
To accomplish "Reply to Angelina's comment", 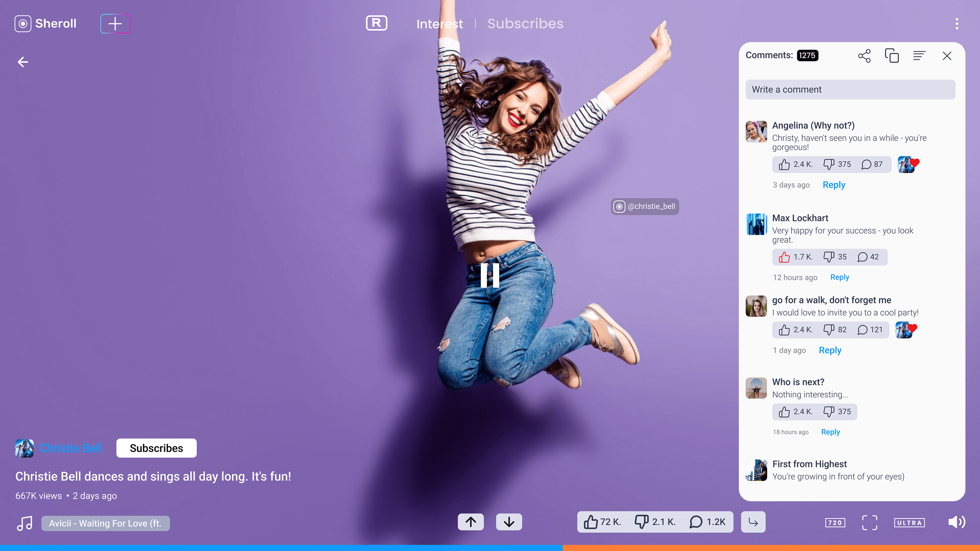I will [x=834, y=185].
